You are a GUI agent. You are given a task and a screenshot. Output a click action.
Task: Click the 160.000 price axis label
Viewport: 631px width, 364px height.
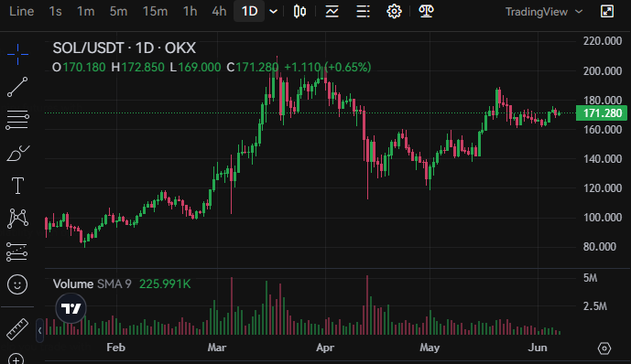(603, 129)
